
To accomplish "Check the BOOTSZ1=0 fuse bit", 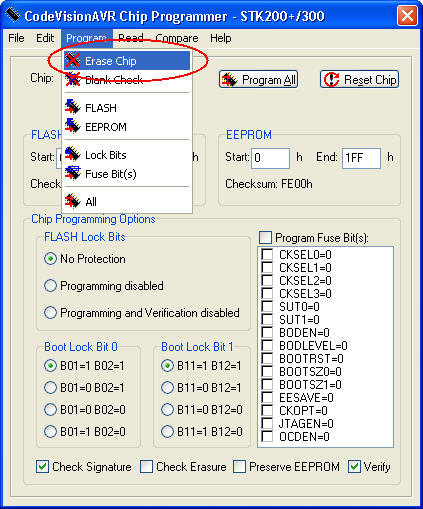I will (267, 384).
